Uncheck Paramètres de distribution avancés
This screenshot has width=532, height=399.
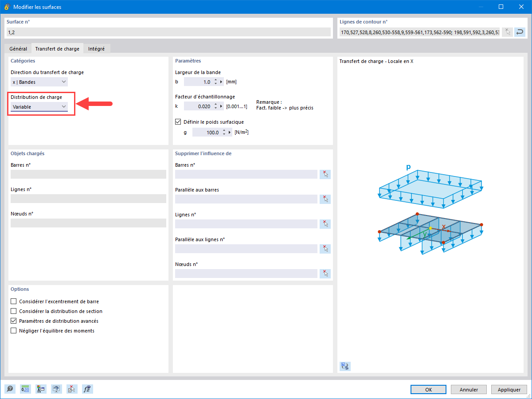(14, 321)
